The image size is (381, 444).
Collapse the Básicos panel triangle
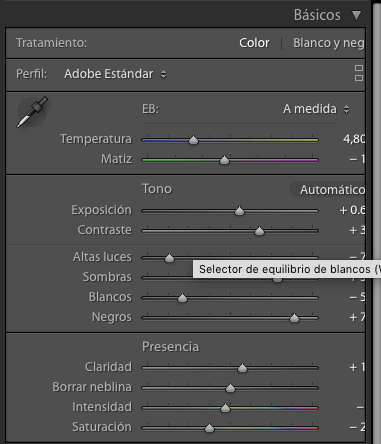point(356,15)
